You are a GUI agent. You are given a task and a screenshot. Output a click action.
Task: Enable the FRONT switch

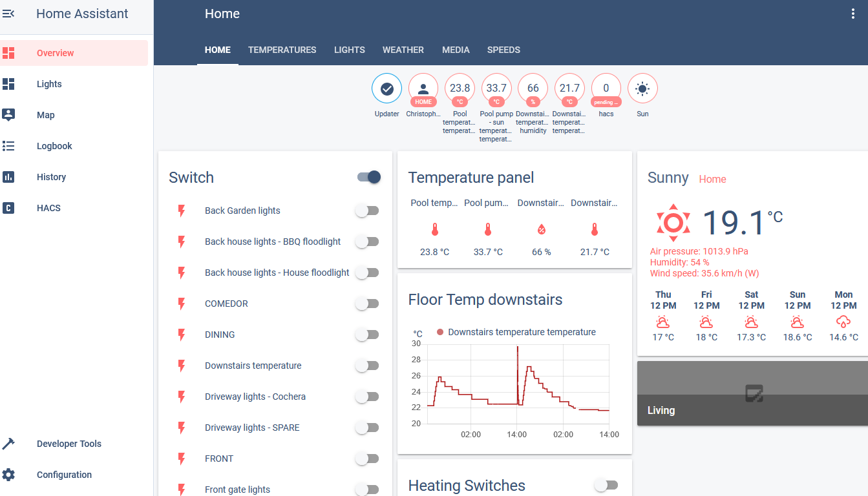367,459
